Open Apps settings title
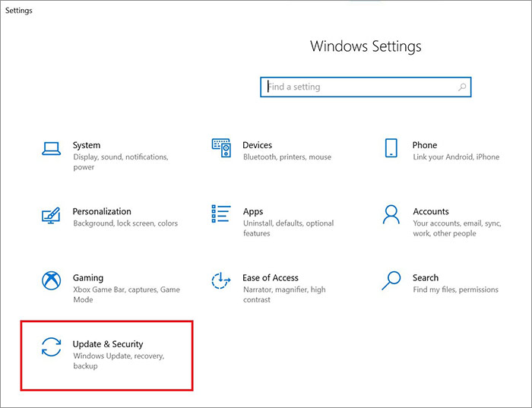The height and width of the screenshot is (408, 532). (253, 212)
